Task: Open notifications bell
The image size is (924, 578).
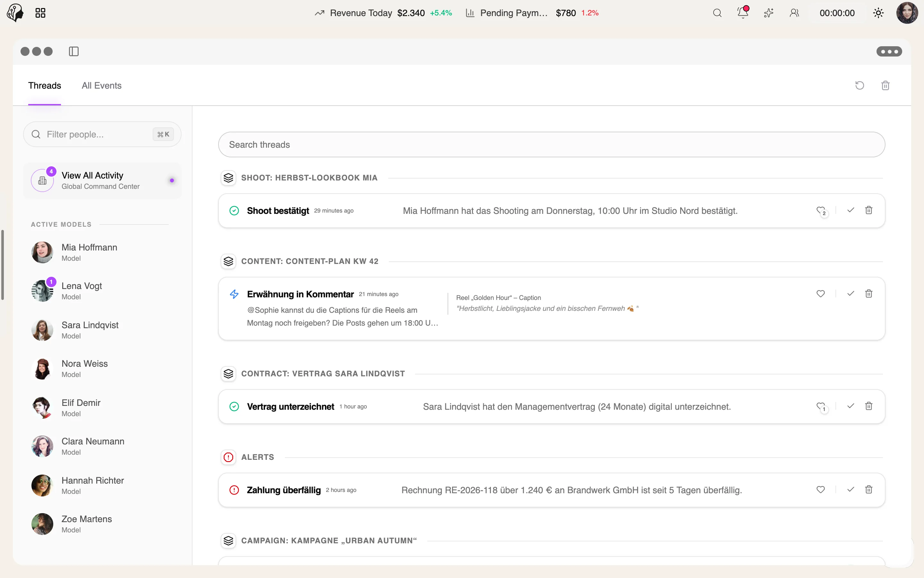Action: (x=743, y=13)
